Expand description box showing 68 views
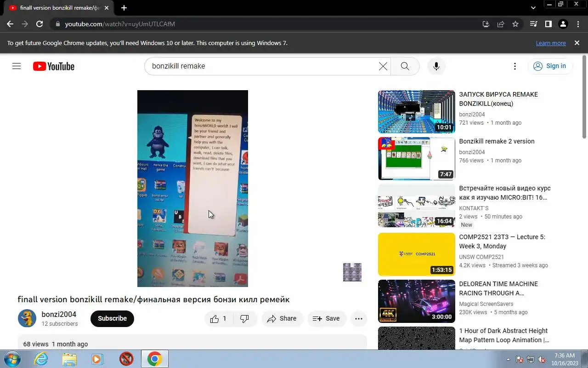 pos(192,343)
